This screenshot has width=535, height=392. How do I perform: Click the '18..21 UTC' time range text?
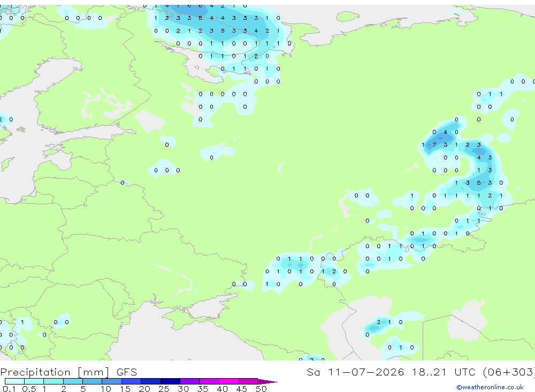pyautogui.click(x=443, y=372)
